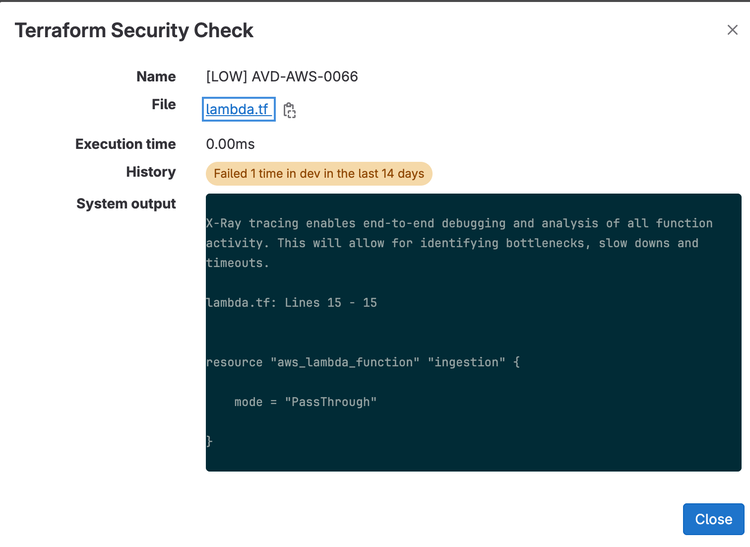Click the mode = PassThrough code line

click(x=305, y=402)
